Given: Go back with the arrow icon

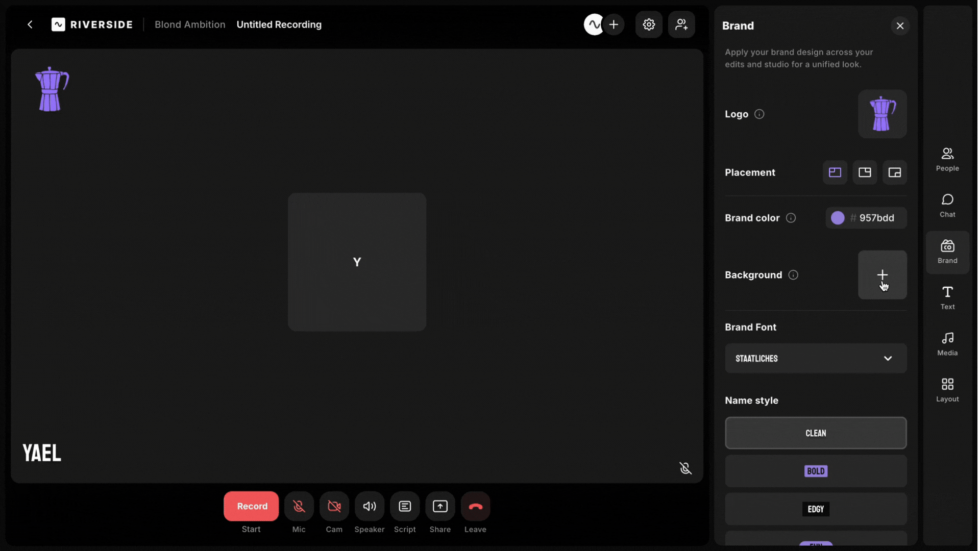Looking at the screenshot, I should click(x=30, y=24).
